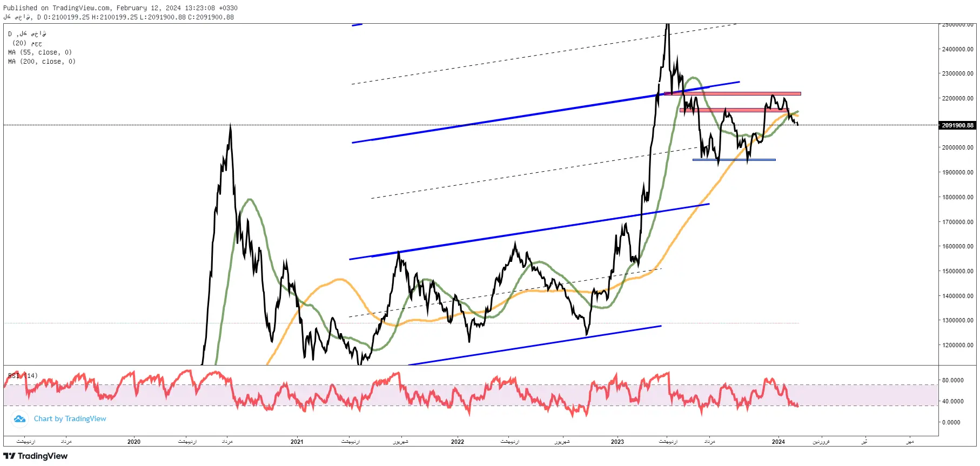This screenshot has width=980, height=466.
Task: Click the 2024 label on time axis
Action: (x=778, y=442)
